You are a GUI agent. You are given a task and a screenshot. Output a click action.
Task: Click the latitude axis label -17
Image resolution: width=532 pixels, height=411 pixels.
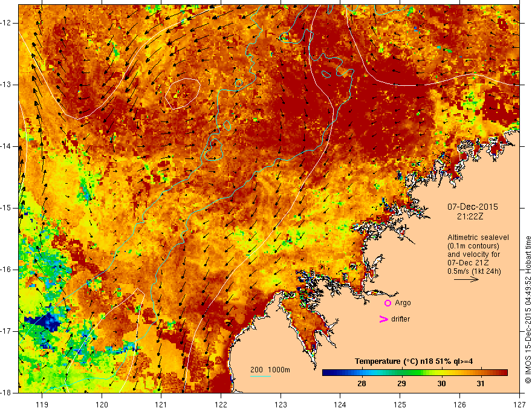(7, 331)
